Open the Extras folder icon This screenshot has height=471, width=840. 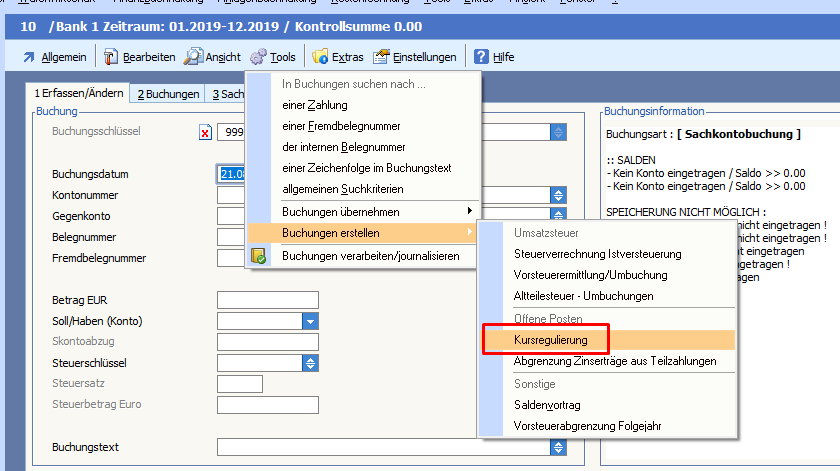tap(320, 57)
